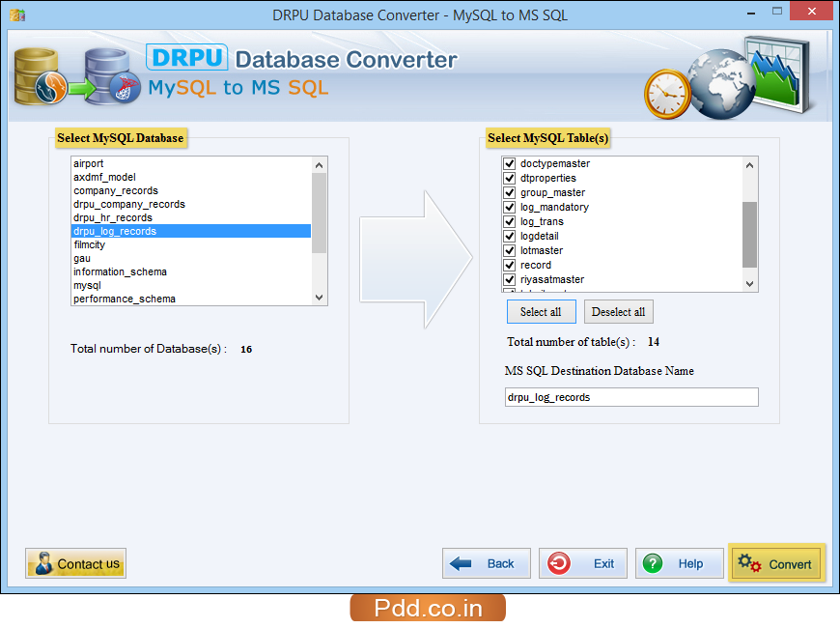Click the table list scrollbar thumb
This screenshot has height=628, width=840.
(x=750, y=235)
